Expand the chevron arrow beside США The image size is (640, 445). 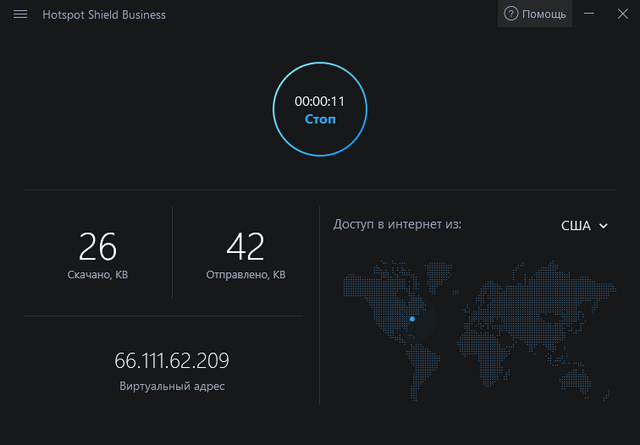click(x=603, y=226)
